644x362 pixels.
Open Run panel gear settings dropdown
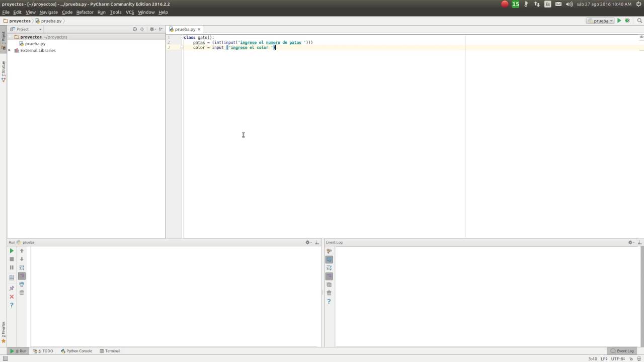tap(308, 242)
